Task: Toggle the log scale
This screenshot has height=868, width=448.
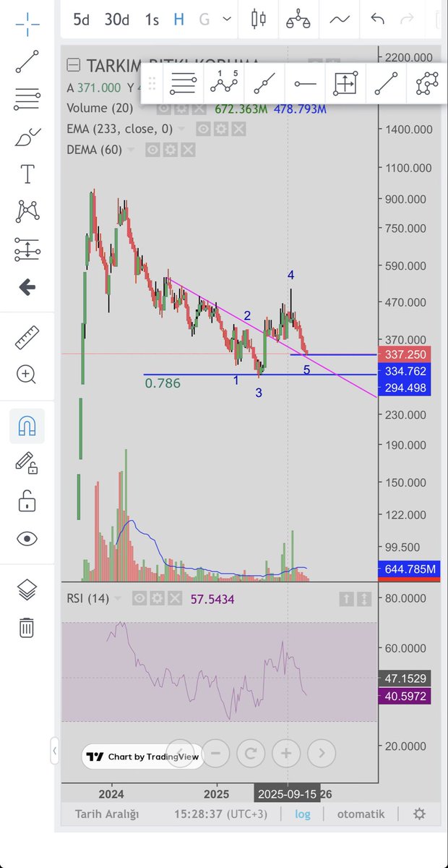Action: click(303, 814)
